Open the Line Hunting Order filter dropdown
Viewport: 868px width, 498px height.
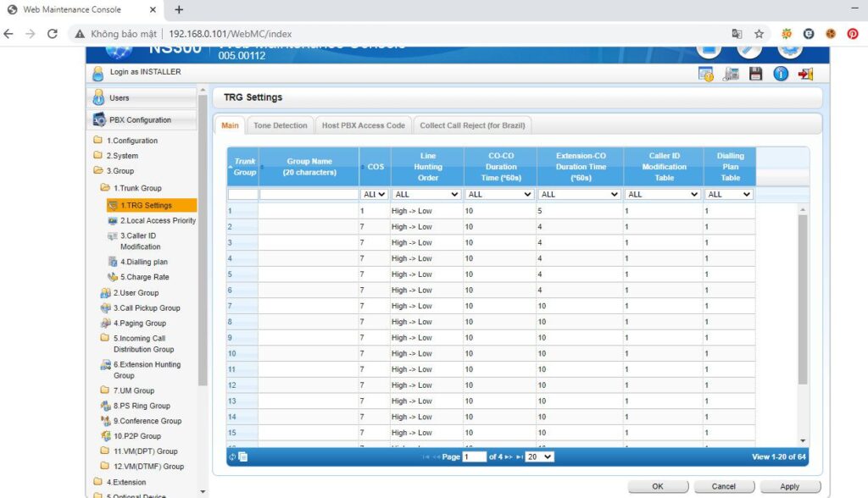click(x=426, y=194)
